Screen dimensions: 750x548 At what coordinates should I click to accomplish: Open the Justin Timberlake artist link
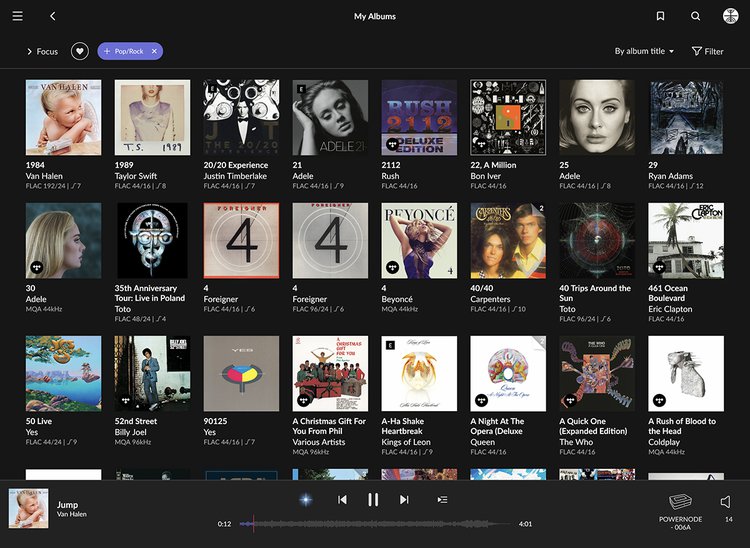(x=235, y=176)
